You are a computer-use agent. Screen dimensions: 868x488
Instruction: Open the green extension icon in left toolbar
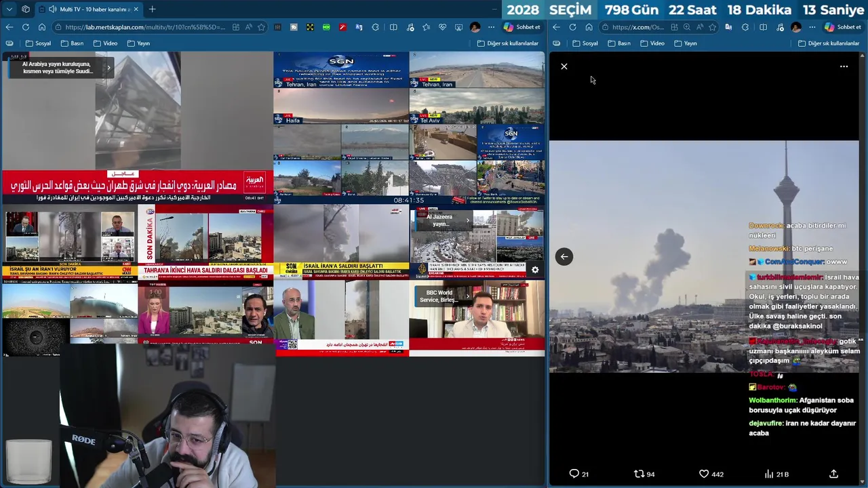[x=326, y=27]
